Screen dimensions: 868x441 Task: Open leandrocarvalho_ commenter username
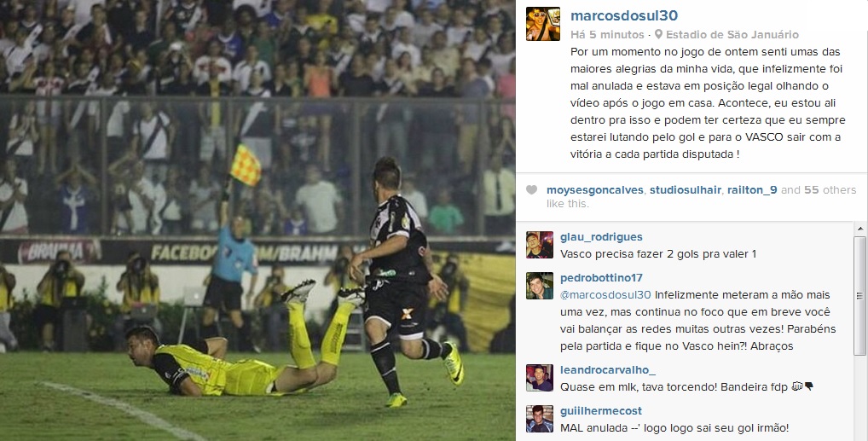pyautogui.click(x=608, y=370)
